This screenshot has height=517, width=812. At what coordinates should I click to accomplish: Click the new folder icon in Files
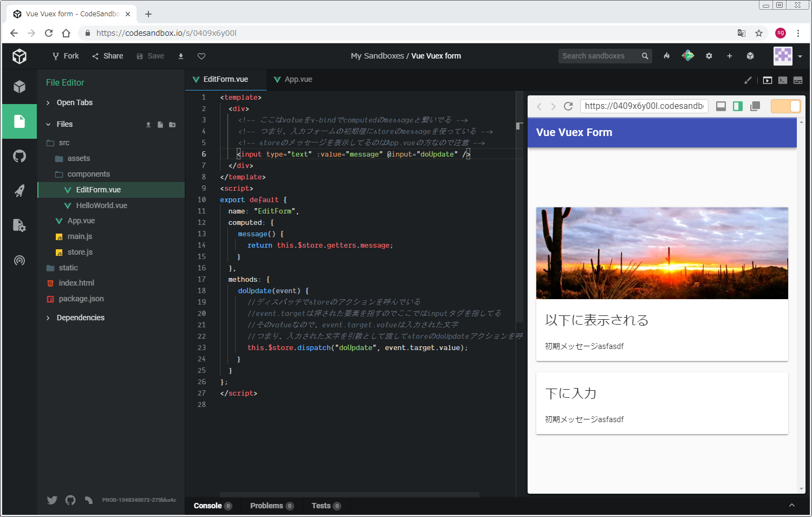[172, 125]
